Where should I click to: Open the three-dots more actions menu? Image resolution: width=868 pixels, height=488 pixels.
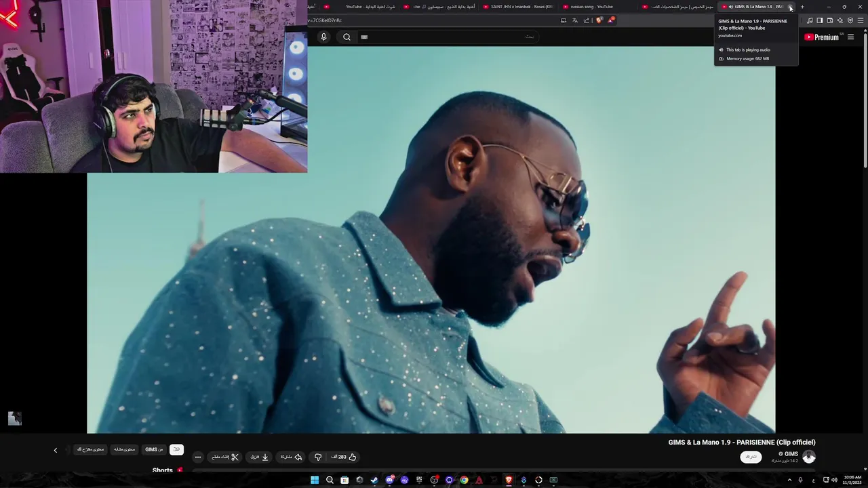coord(198,457)
